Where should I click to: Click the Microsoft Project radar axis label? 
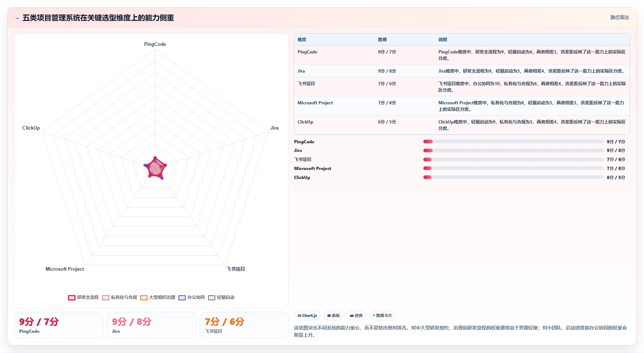coord(65,269)
